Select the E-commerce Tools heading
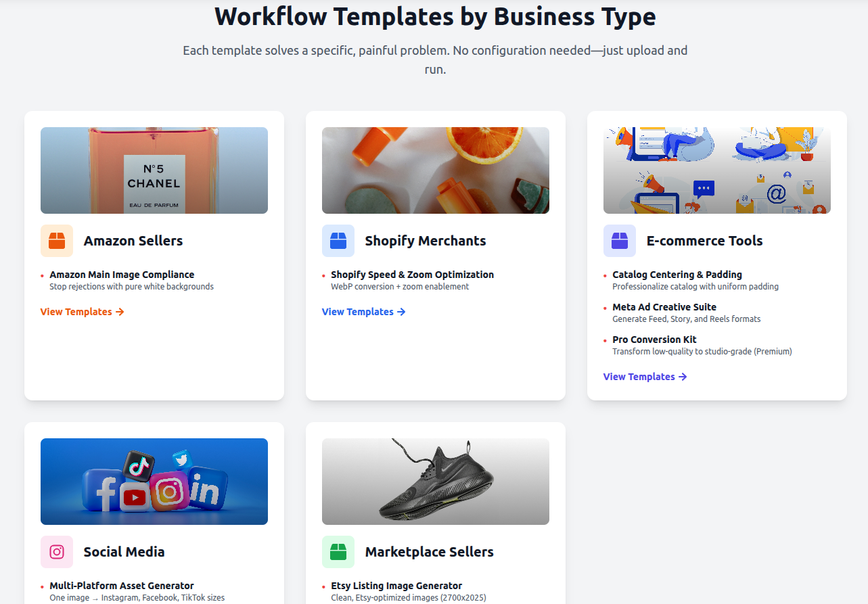 pos(705,241)
